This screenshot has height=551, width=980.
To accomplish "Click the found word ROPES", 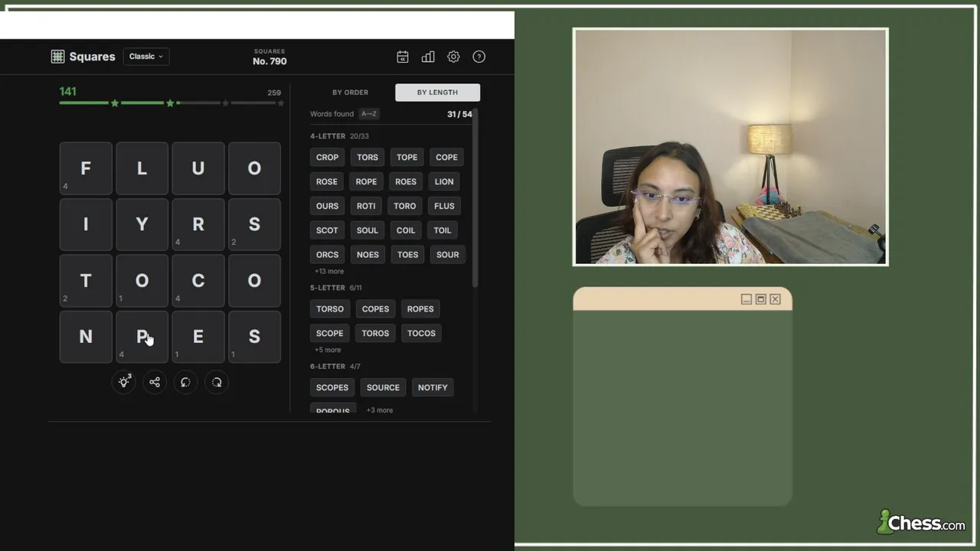I will tap(420, 309).
